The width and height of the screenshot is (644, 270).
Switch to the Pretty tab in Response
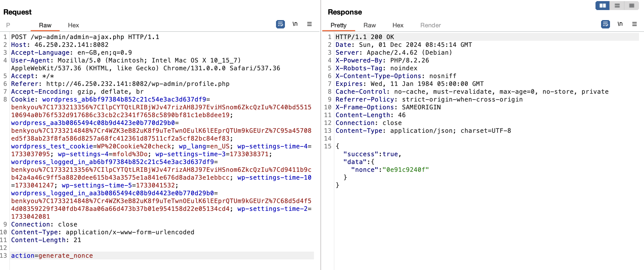tap(338, 25)
